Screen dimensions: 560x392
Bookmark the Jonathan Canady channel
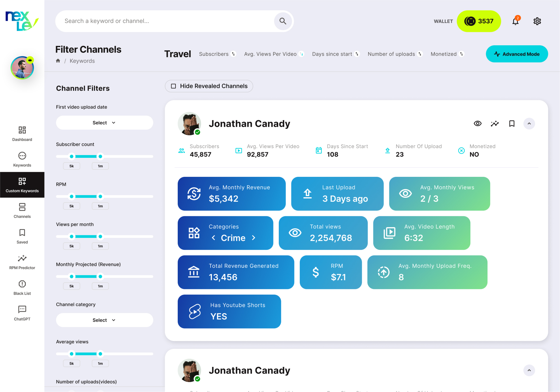(512, 123)
